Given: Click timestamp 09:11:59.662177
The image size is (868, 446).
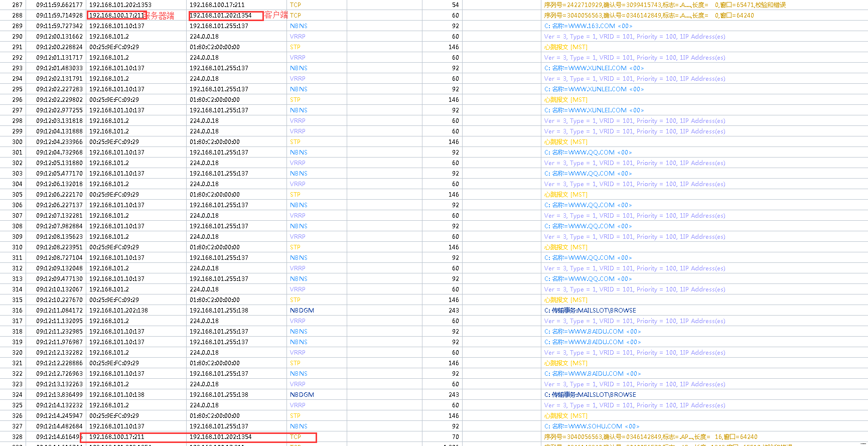Looking at the screenshot, I should [59, 5].
